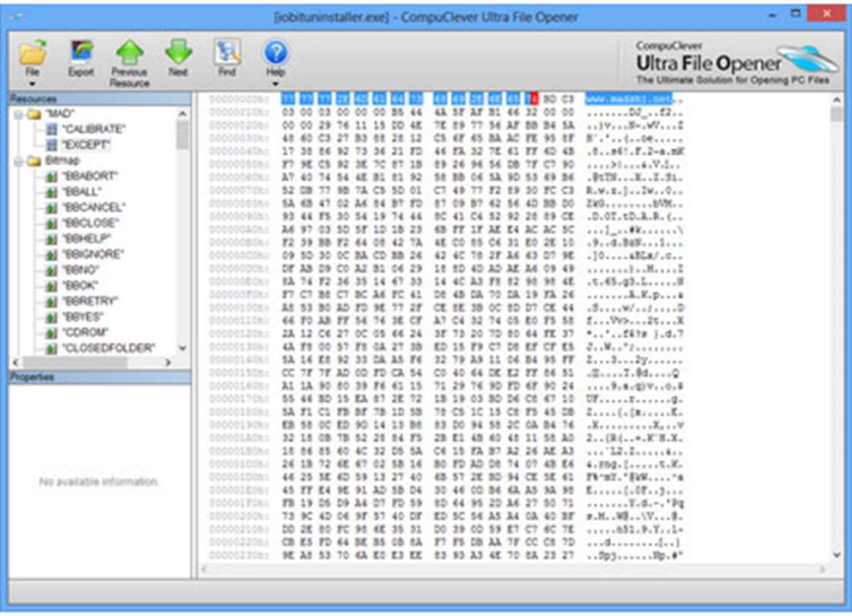The width and height of the screenshot is (852, 616).
Task: Open the File toolbar icon
Action: 33,53
